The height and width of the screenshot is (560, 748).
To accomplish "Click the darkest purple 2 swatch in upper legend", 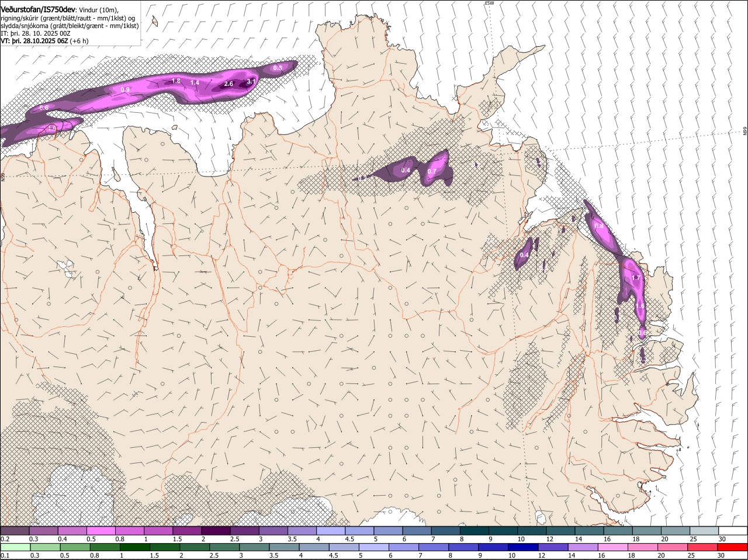I will point(216,530).
